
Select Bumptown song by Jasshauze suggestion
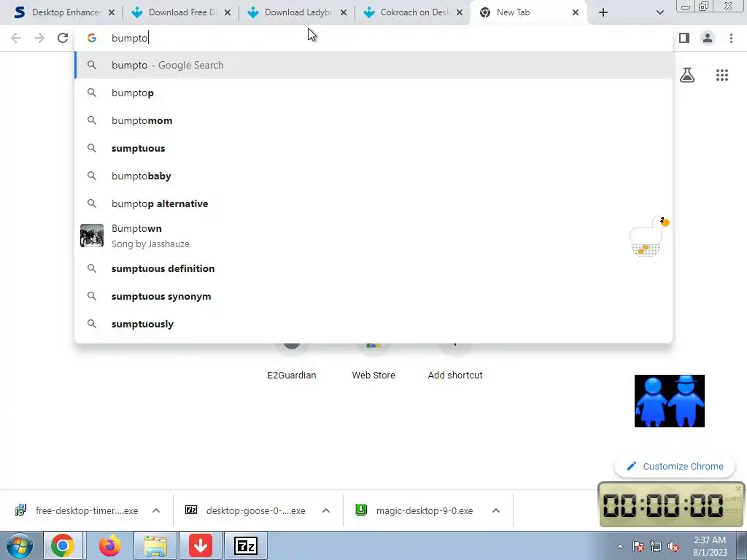(x=373, y=236)
